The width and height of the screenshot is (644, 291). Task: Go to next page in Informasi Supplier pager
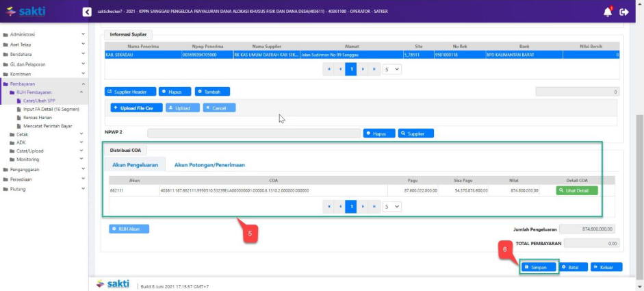click(363, 69)
